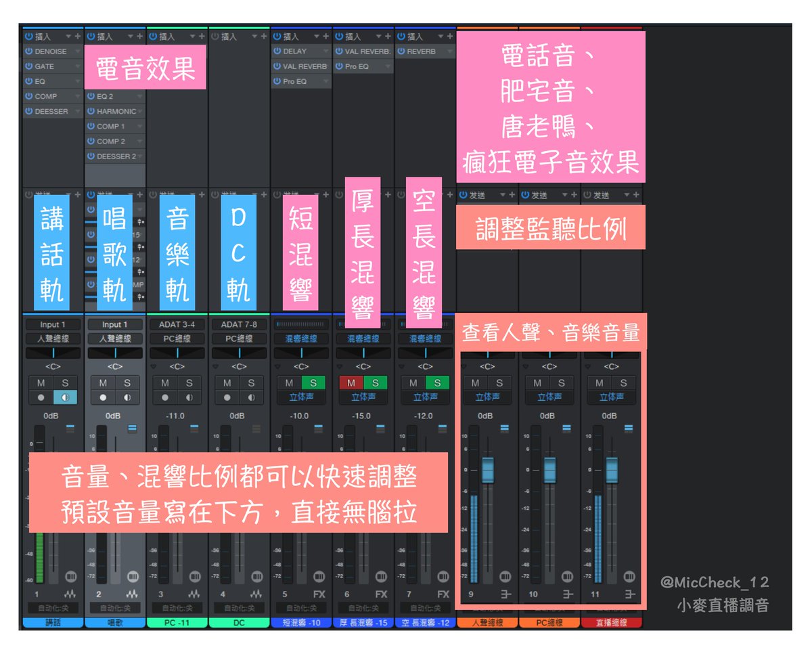
Task: Expand the inserts menu arrow on channel 1
Action: [68, 37]
